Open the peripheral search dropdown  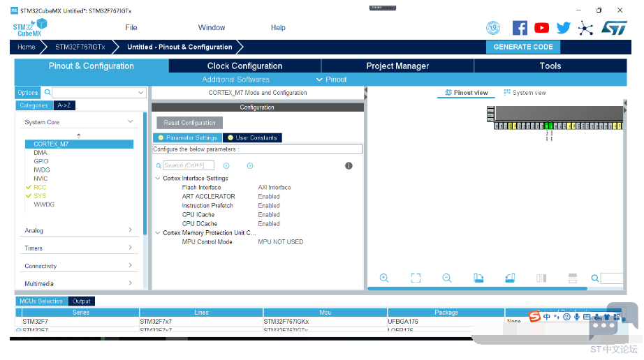[140, 93]
